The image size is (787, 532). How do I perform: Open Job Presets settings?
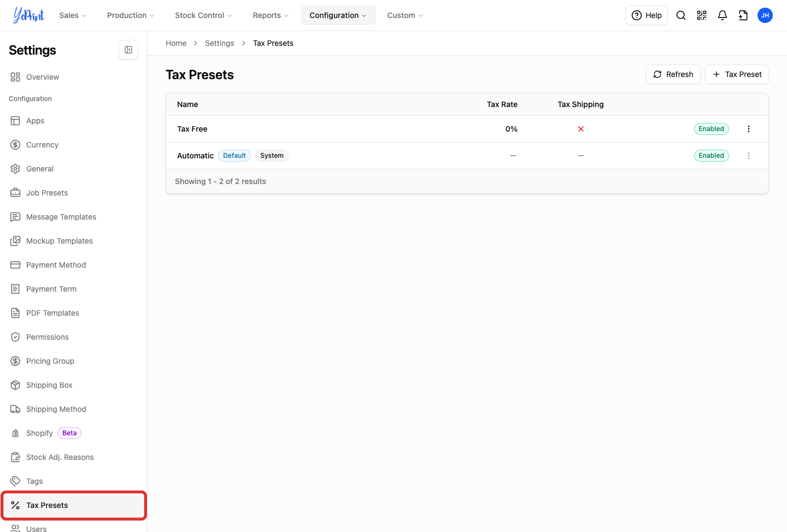click(73, 193)
